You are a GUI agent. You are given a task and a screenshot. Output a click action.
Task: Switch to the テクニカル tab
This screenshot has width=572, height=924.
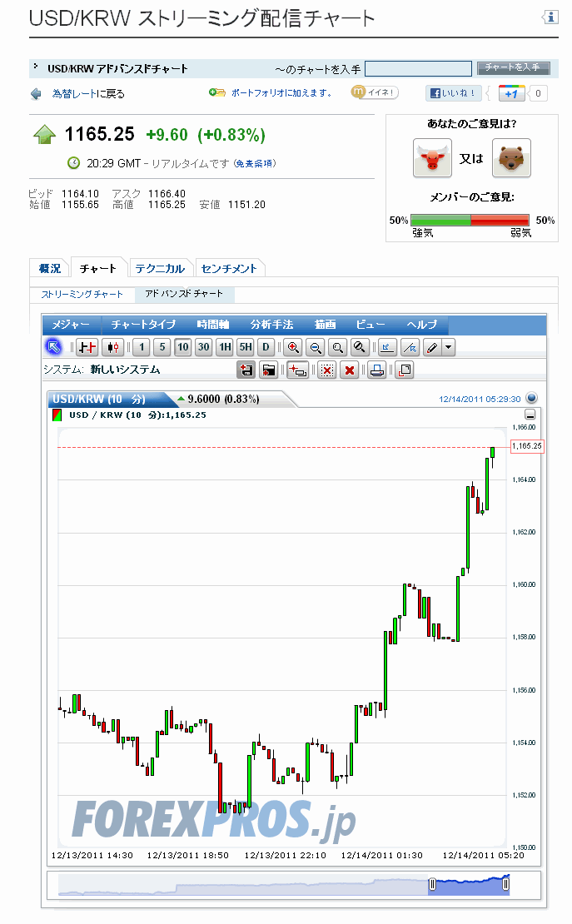pyautogui.click(x=160, y=268)
